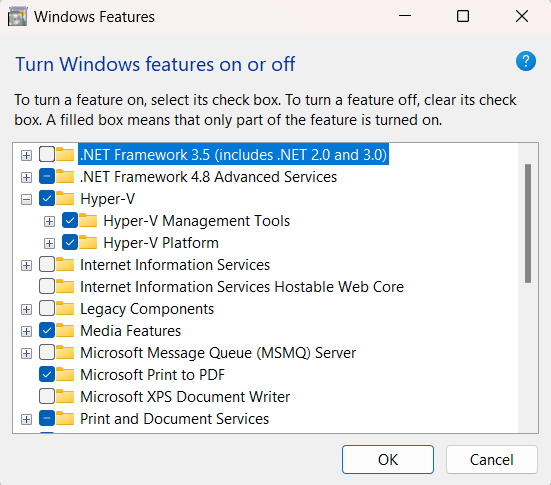
Task: Select 'Internet Information Services' label
Action: pos(175,265)
